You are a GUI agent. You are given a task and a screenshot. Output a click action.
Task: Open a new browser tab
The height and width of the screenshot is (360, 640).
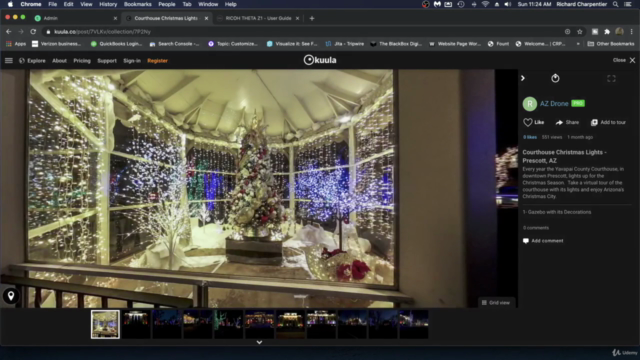click(x=312, y=18)
